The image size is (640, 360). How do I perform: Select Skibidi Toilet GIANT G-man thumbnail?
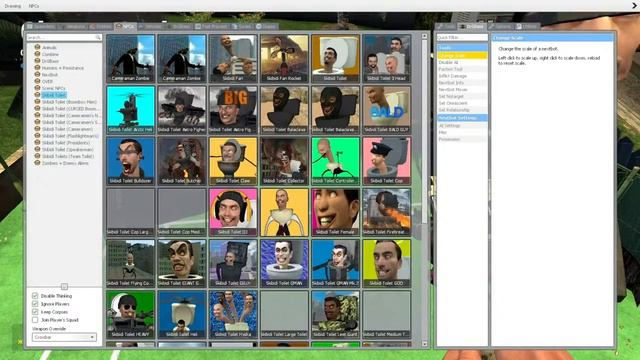tap(182, 263)
